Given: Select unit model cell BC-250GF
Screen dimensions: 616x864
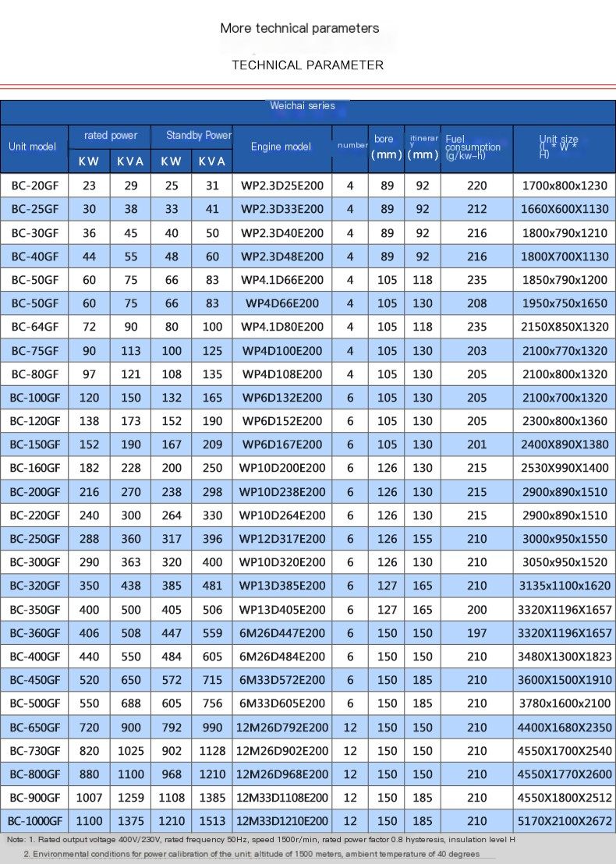Looking at the screenshot, I should pyautogui.click(x=35, y=539).
